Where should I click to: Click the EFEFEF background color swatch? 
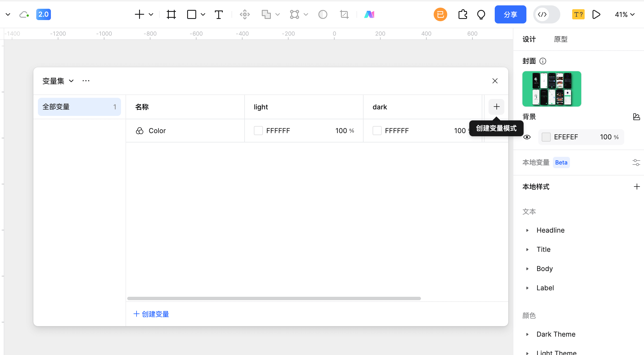point(546,137)
